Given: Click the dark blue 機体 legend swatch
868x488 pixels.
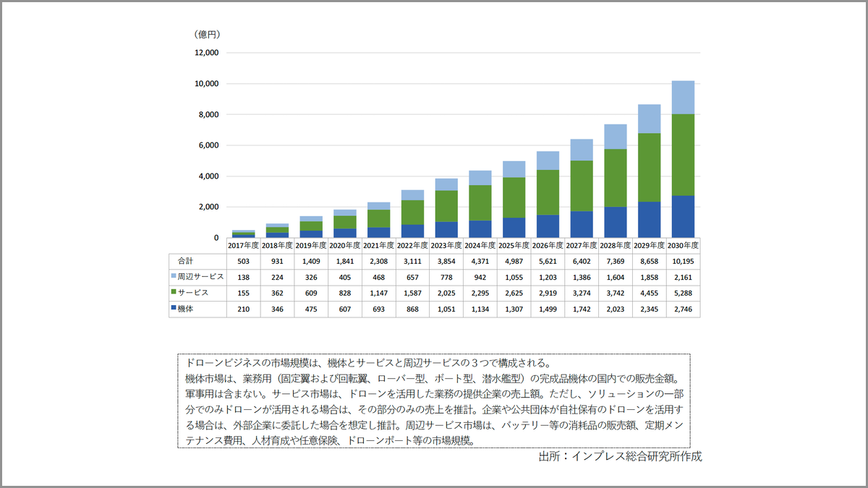Looking at the screenshot, I should (173, 308).
